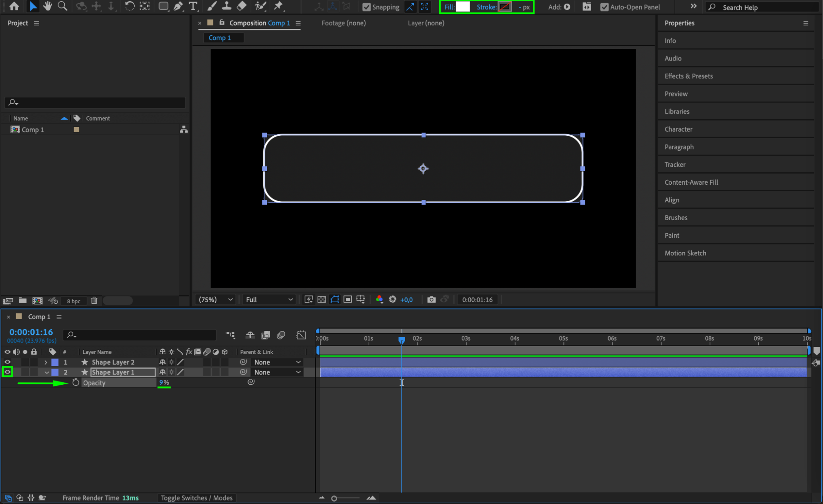The width and height of the screenshot is (823, 504).
Task: Select the Type tool
Action: [x=193, y=6]
